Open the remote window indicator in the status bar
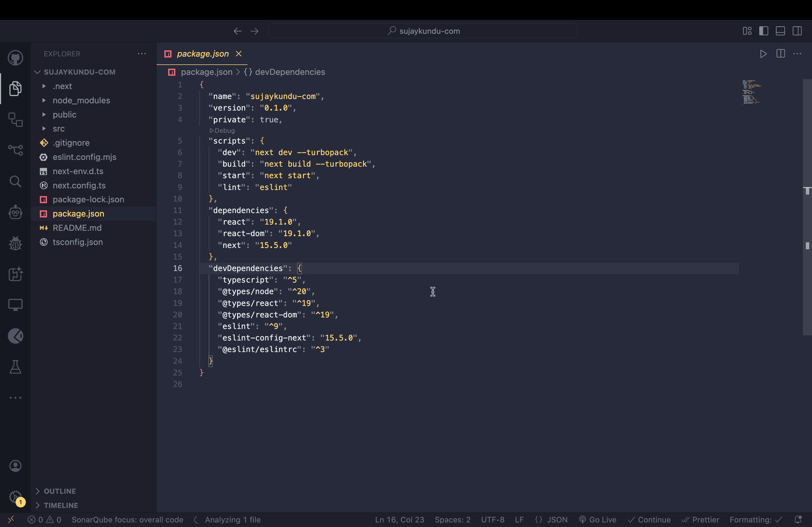The image size is (812, 527). click(10, 519)
